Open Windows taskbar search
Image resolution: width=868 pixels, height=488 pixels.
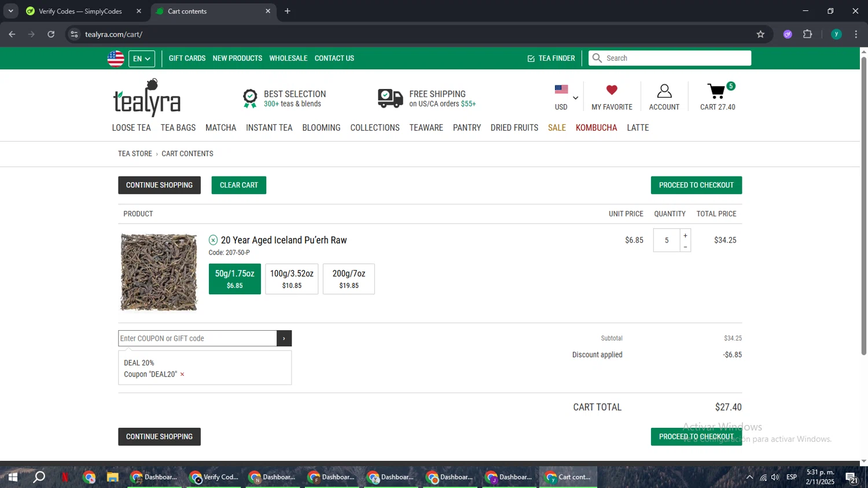[x=39, y=477]
